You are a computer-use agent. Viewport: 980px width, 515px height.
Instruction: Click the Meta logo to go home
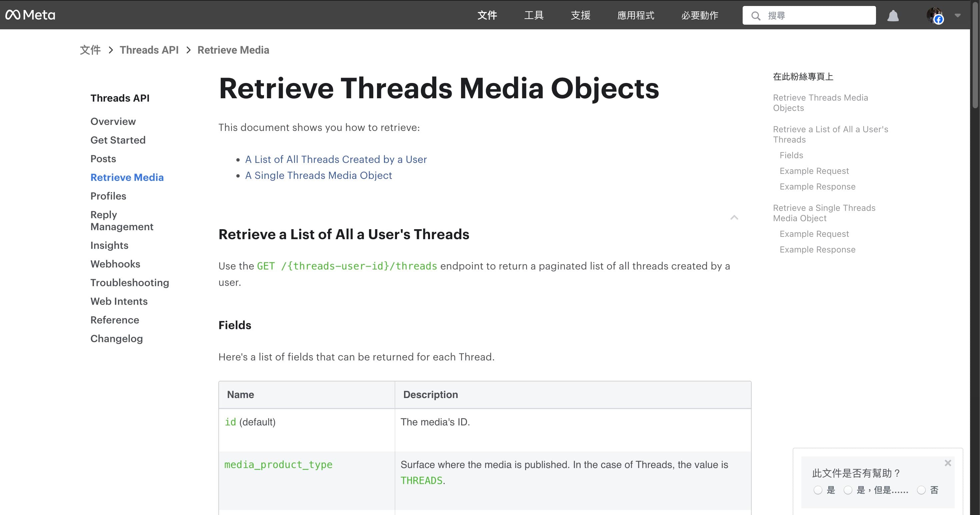pos(30,15)
